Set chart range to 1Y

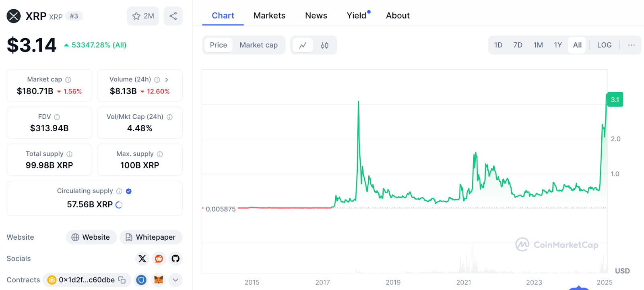pos(558,45)
